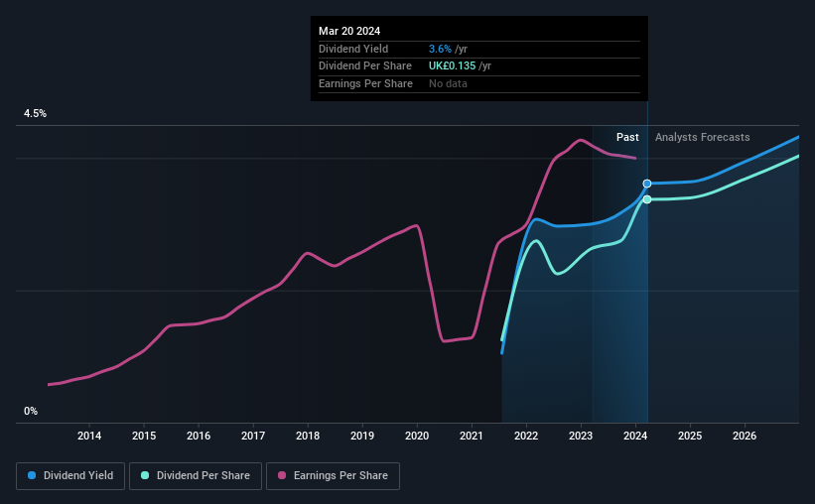Click the pink Earnings Per Share legend dot

282,475
